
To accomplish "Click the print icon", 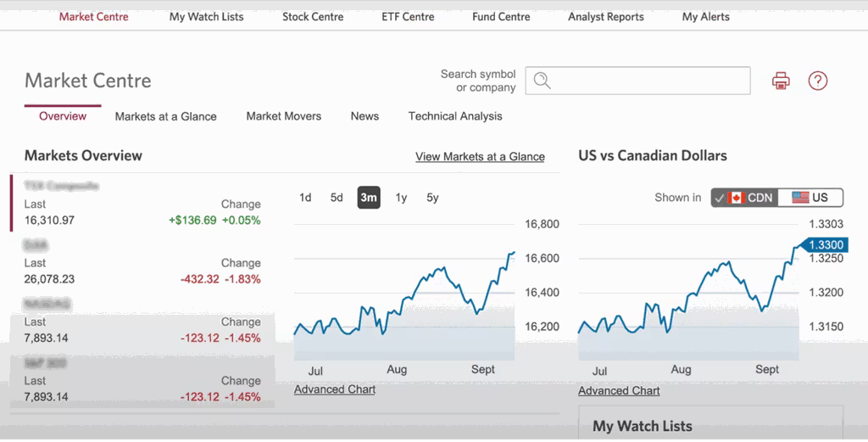I will tap(781, 81).
